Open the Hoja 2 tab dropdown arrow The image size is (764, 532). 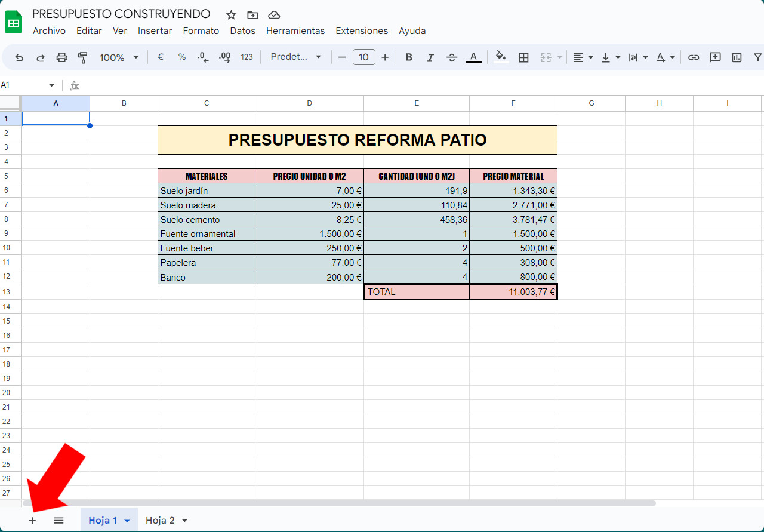pos(184,521)
